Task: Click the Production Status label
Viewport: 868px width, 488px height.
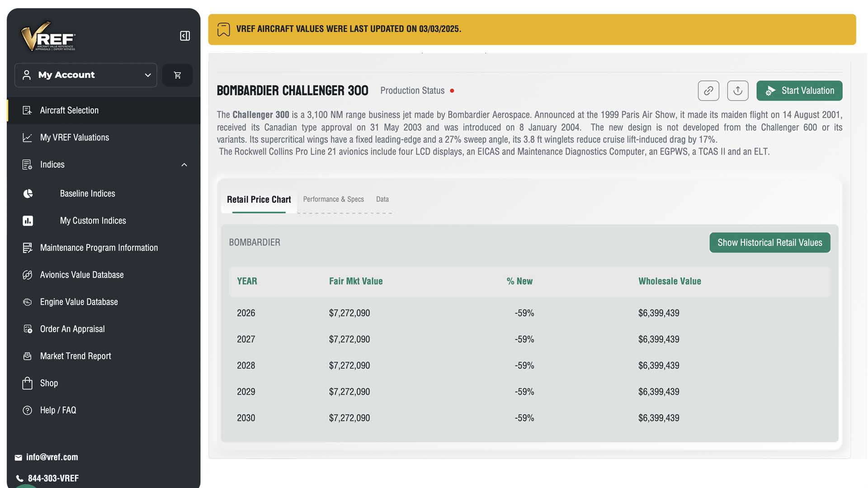Action: tap(412, 90)
